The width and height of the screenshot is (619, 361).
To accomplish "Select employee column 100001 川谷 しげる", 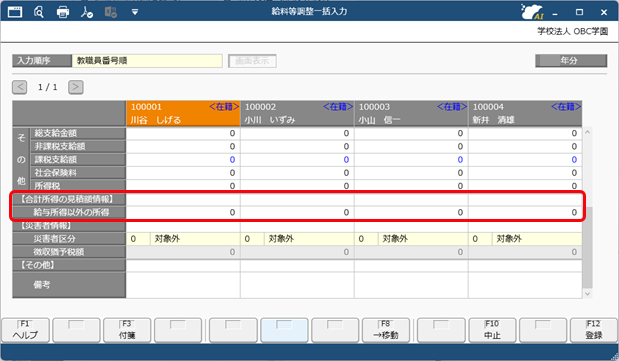I will tap(183, 113).
